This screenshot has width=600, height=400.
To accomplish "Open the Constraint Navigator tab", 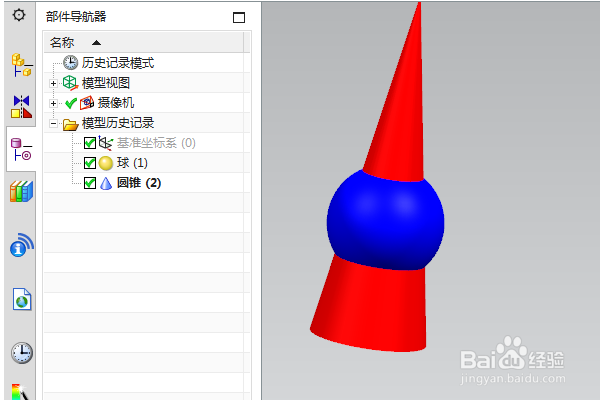I will coord(21,106).
